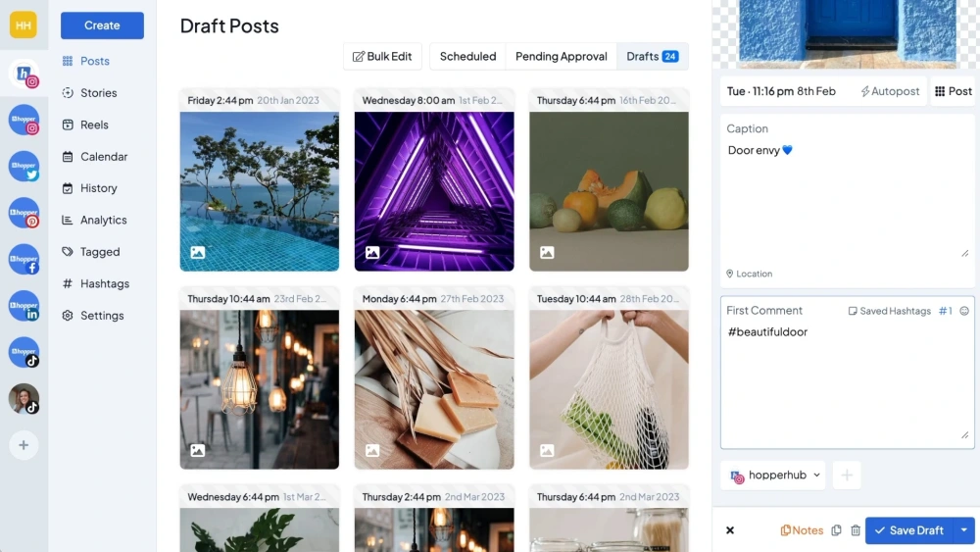980x552 pixels.
Task: Select the Pinterest hopper account
Action: 24,213
